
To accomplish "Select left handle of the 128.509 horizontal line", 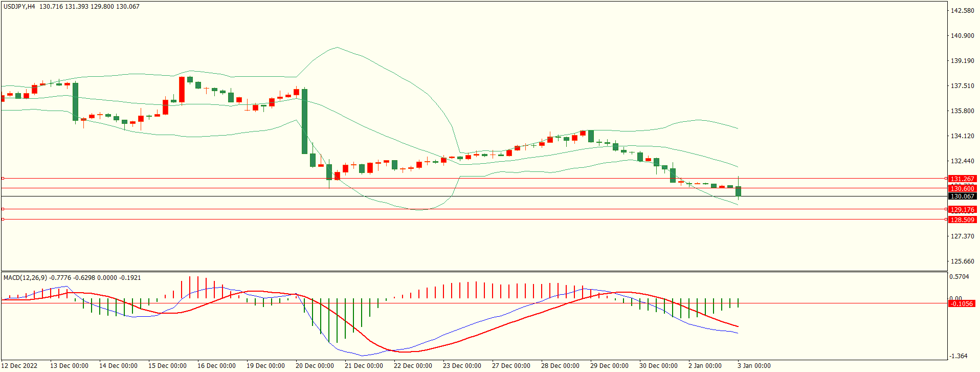I will [x=3, y=220].
